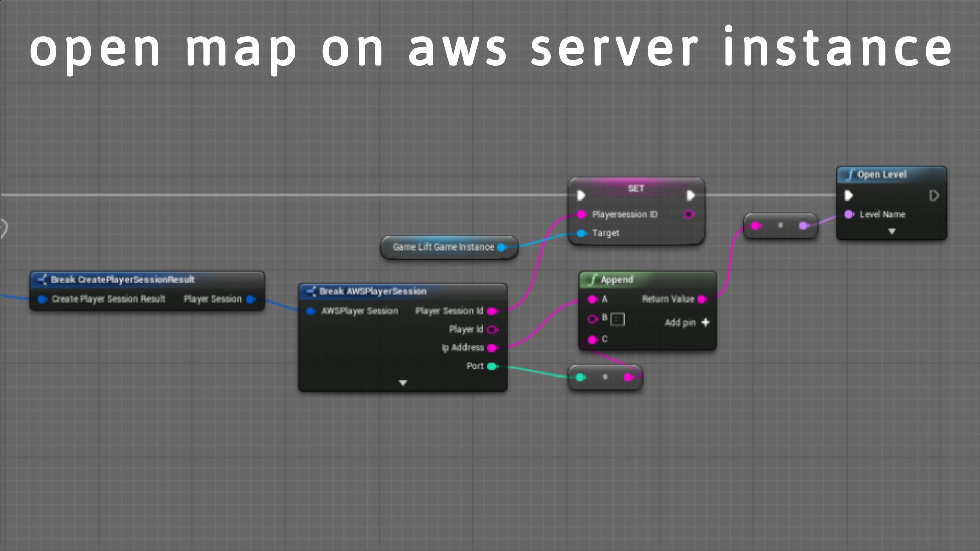Click the Game Lift Game Instance output pin
The width and height of the screenshot is (980, 551).
(502, 247)
